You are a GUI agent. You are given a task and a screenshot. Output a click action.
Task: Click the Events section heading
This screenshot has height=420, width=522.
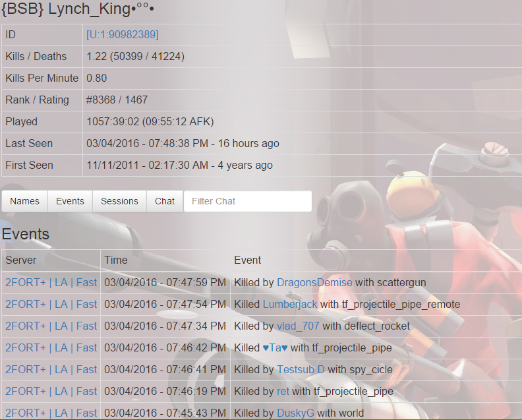26,234
